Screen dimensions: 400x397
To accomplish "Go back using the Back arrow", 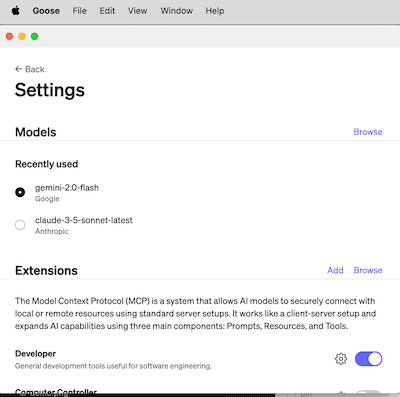I will click(30, 69).
